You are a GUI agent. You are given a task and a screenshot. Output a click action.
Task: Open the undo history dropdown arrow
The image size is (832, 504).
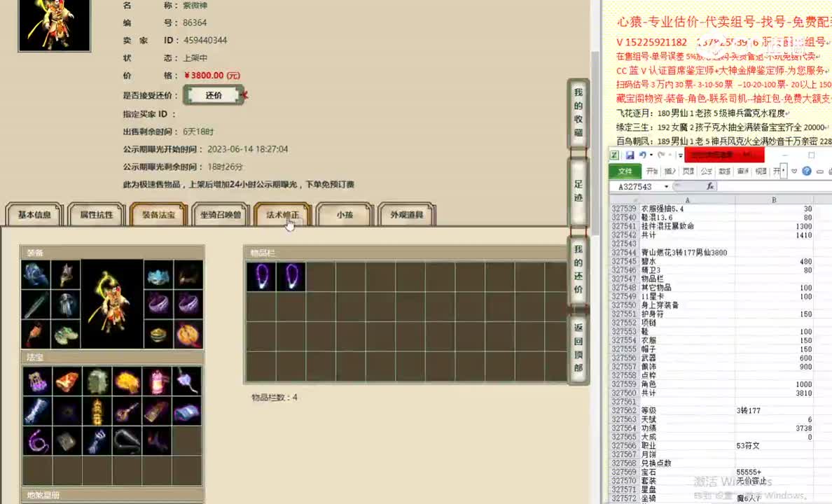pyautogui.click(x=651, y=155)
